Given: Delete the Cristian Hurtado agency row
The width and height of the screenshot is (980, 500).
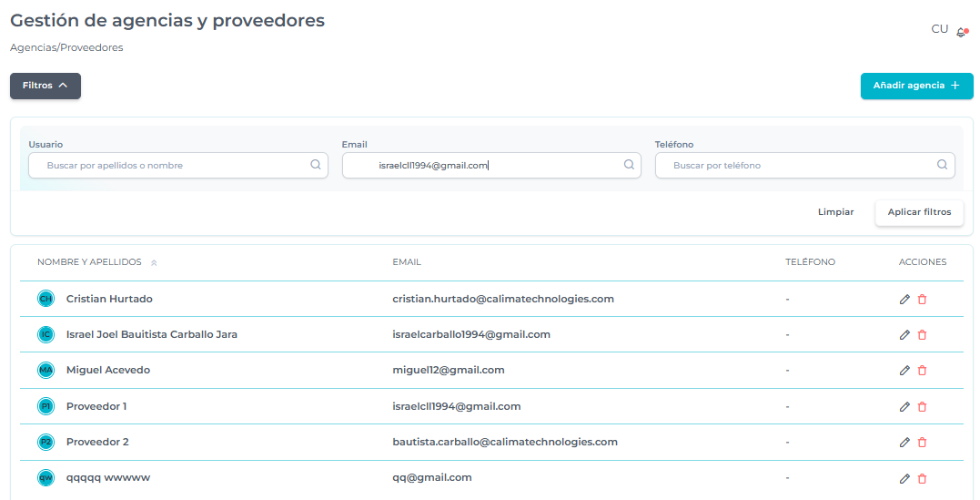Looking at the screenshot, I should (x=922, y=300).
